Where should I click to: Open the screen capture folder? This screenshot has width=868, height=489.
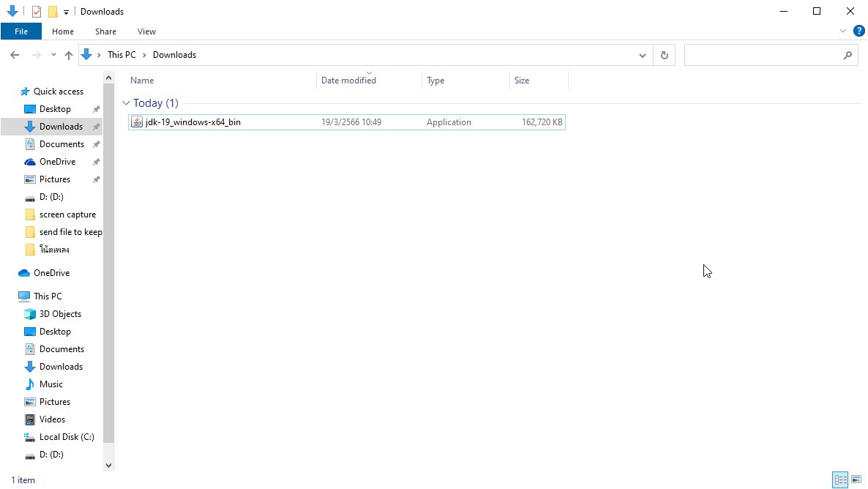point(67,214)
